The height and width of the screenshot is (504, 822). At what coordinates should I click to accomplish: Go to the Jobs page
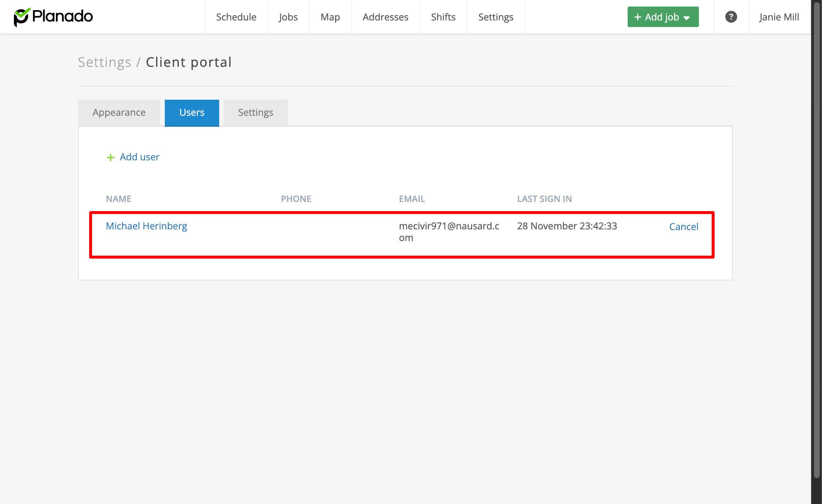click(288, 17)
